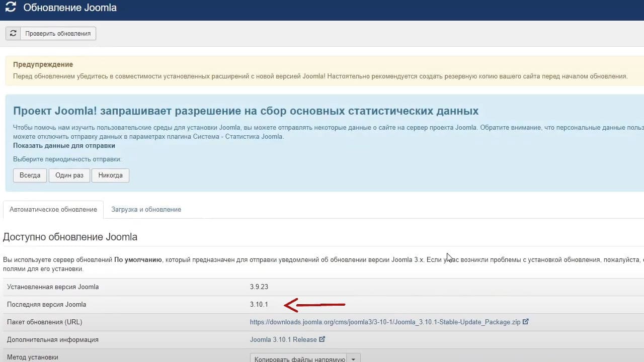Click the Выберите периодичность отправки label

(x=67, y=159)
